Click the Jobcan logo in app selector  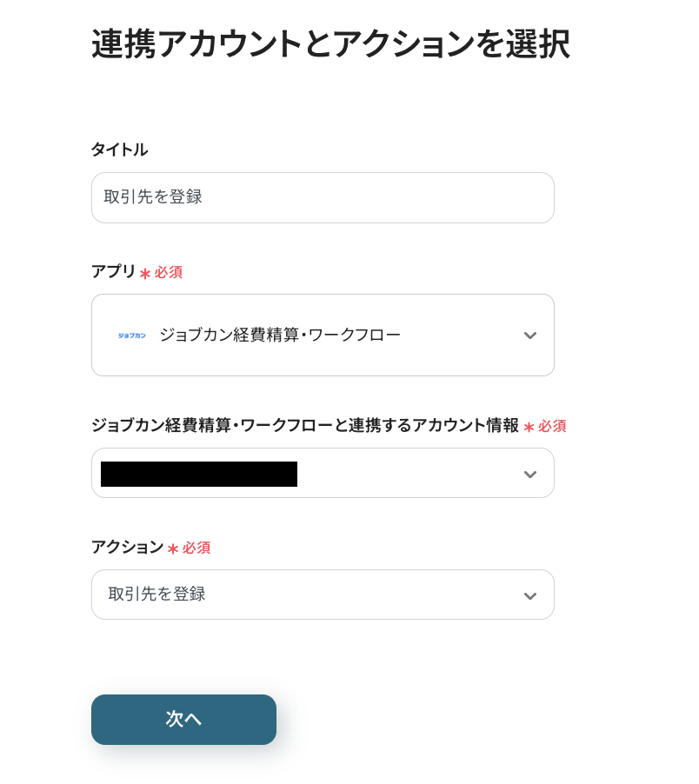(x=131, y=336)
